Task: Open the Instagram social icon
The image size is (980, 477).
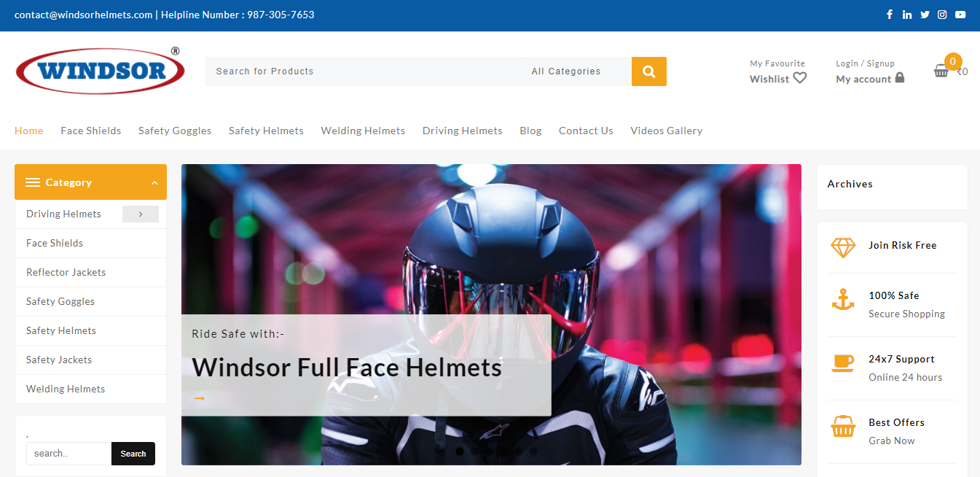Action: pyautogui.click(x=942, y=15)
